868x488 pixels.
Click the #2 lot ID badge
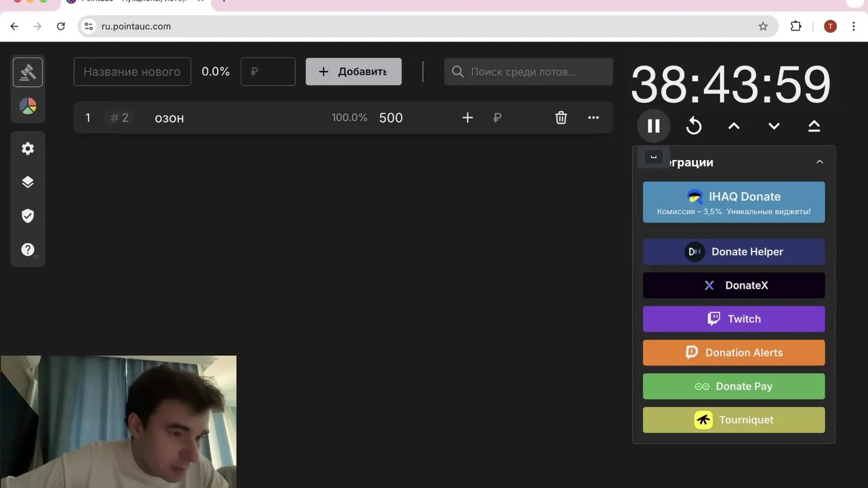(119, 118)
